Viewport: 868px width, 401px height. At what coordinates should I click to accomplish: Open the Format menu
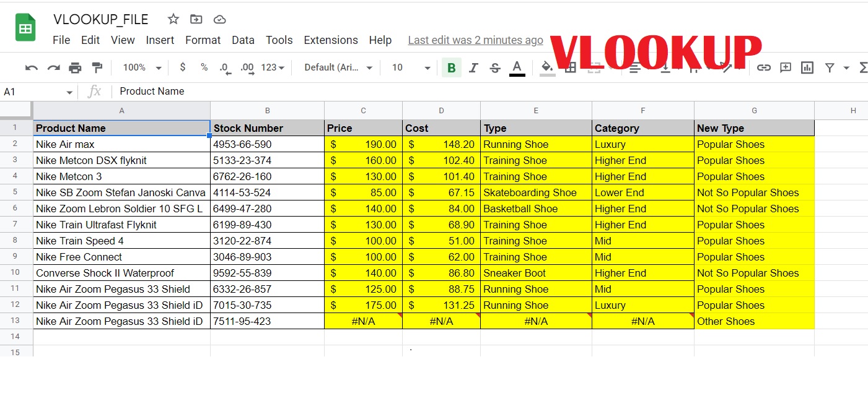point(203,40)
